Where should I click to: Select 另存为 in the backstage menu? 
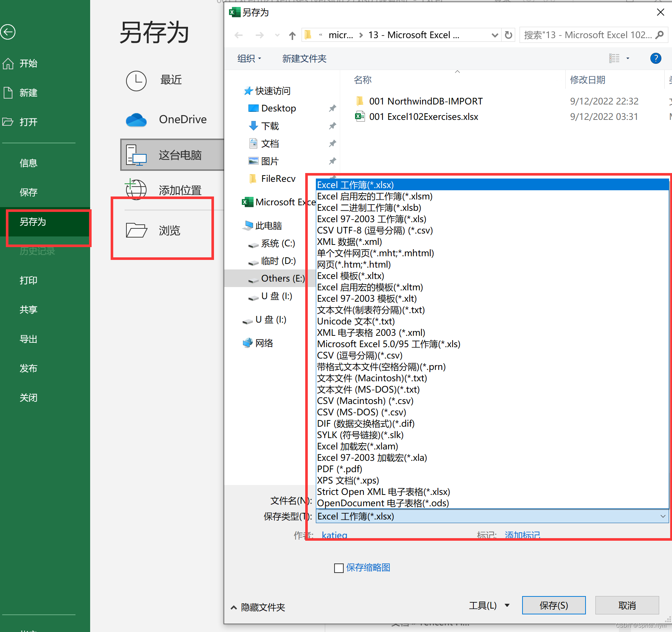click(x=33, y=222)
